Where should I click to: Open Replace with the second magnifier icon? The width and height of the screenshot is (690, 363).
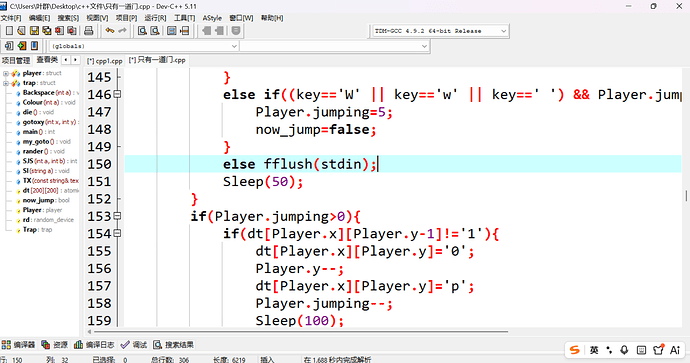pyautogui.click(x=155, y=30)
